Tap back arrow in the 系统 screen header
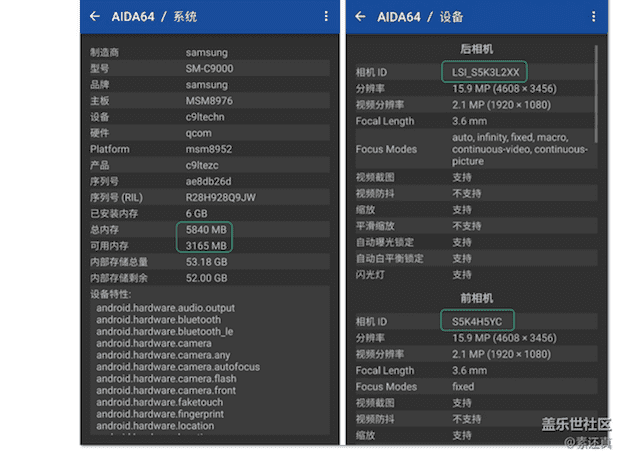Image resolution: width=640 pixels, height=453 pixels. [95, 16]
